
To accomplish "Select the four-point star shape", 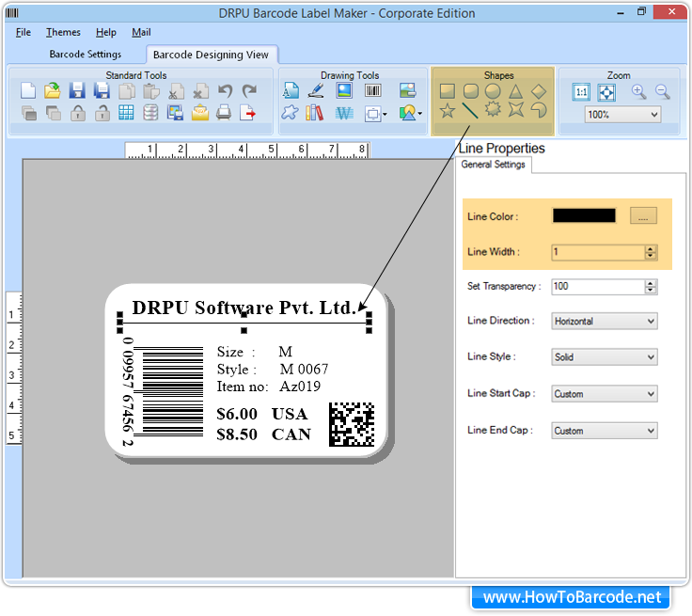I will (515, 109).
